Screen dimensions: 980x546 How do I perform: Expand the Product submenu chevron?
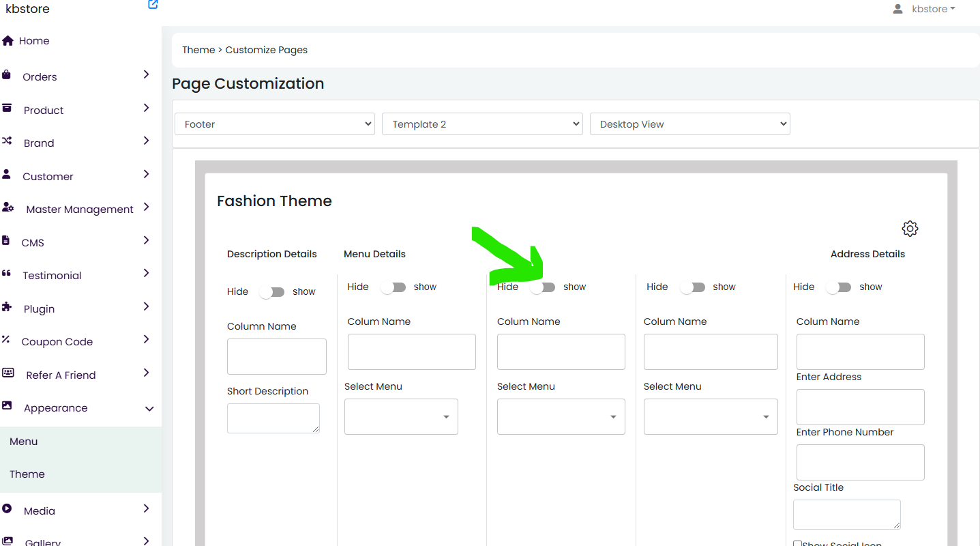click(x=146, y=108)
